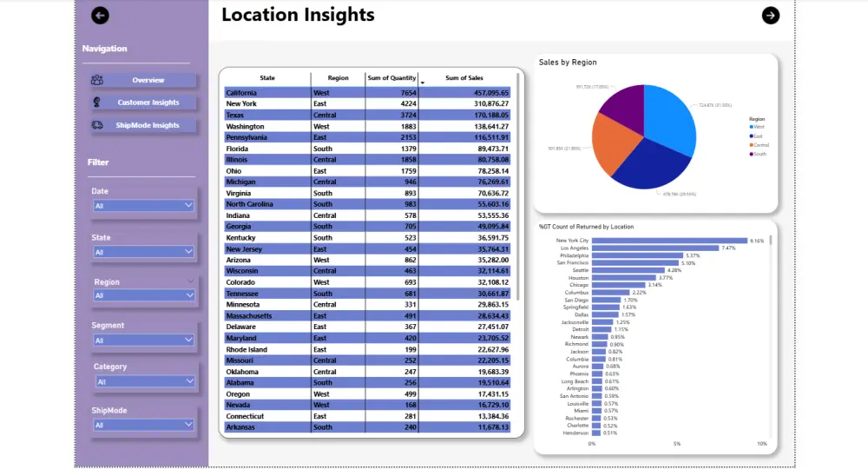Sort table by Region column header
This screenshot has width=868, height=469.
click(338, 78)
